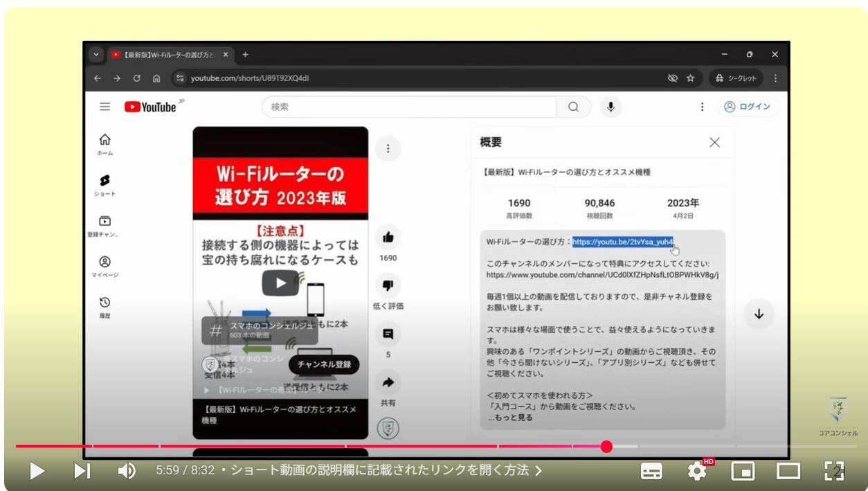Open the Shorts three-dot more menu
Image resolution: width=868 pixels, height=491 pixels.
click(388, 148)
